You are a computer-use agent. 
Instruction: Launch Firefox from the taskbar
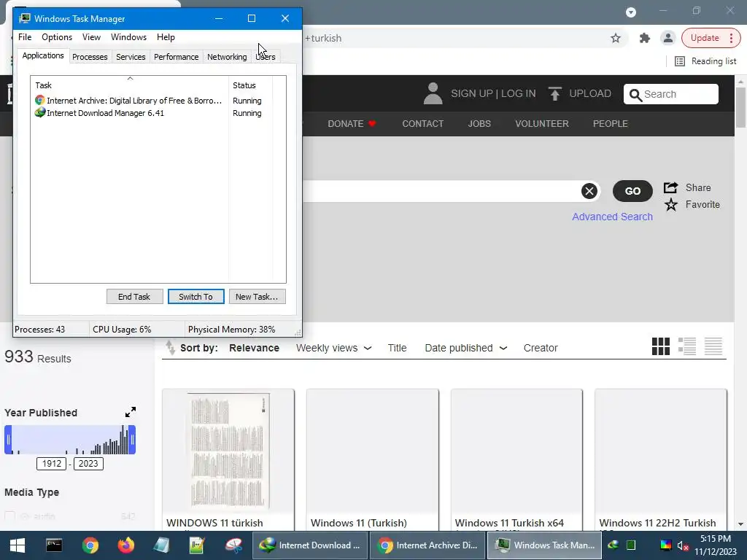point(126,545)
